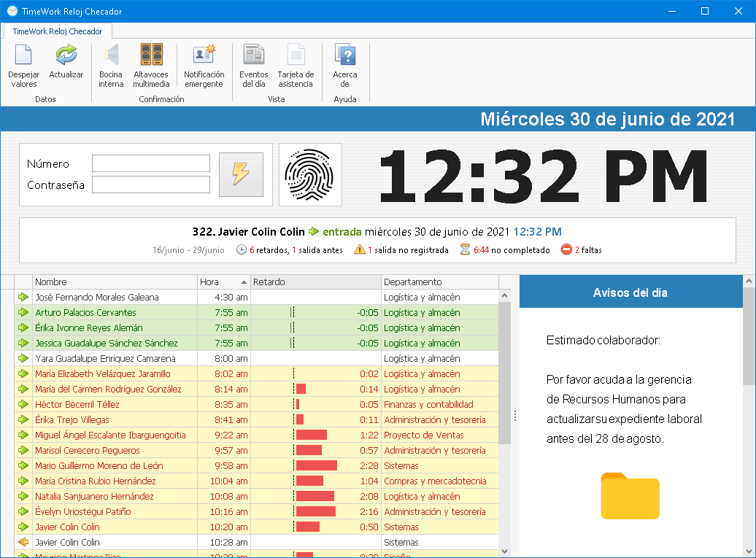The image size is (756, 558).
Task: Click the fingerprint scanner icon
Action: 310,174
